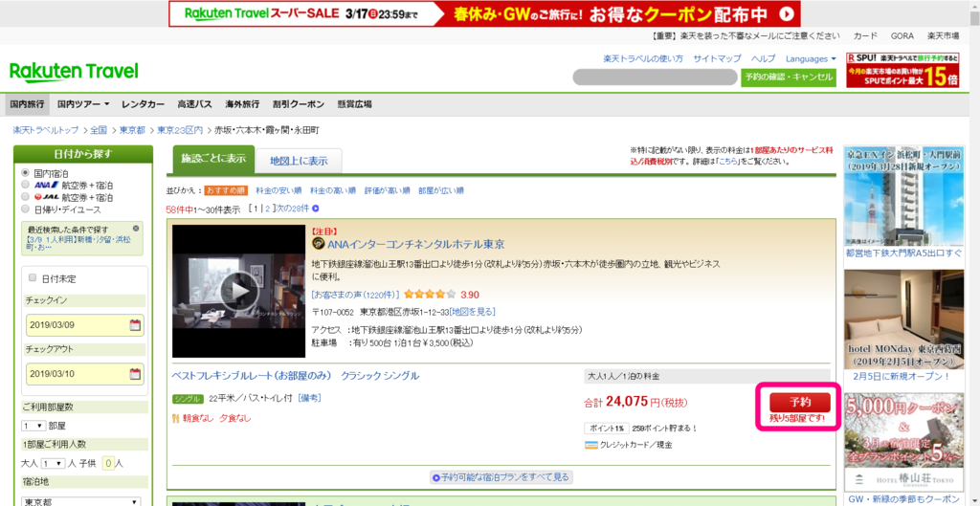Click the next 28 results arrow icon

pos(316,209)
